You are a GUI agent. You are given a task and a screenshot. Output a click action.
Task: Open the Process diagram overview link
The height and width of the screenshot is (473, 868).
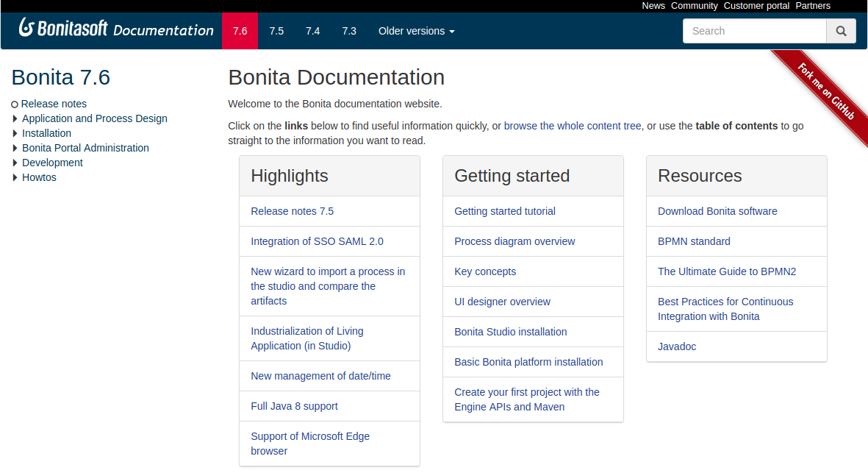pos(514,241)
